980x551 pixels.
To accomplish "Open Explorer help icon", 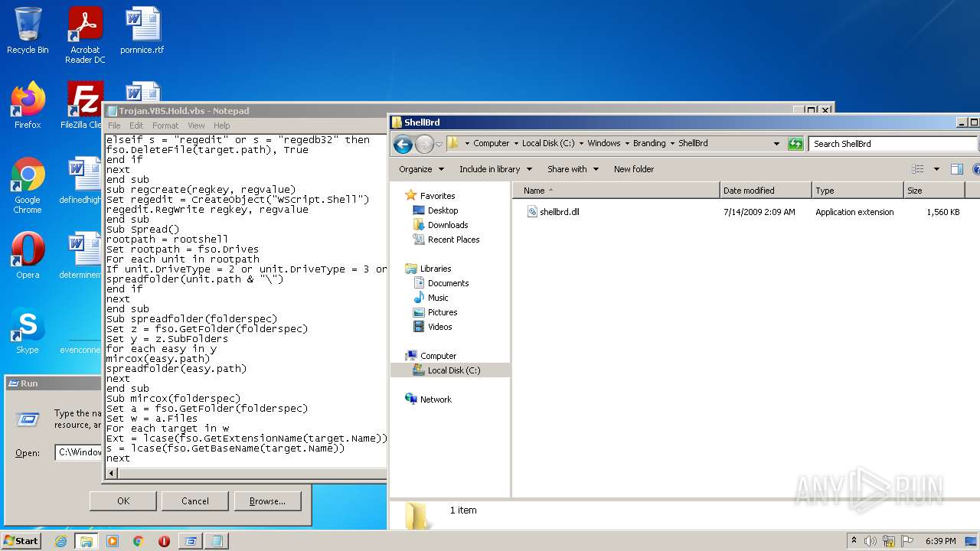I will pyautogui.click(x=976, y=169).
